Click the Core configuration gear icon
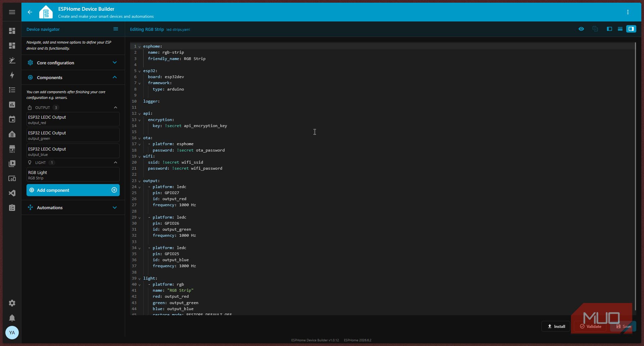This screenshot has width=644, height=346. (30, 63)
